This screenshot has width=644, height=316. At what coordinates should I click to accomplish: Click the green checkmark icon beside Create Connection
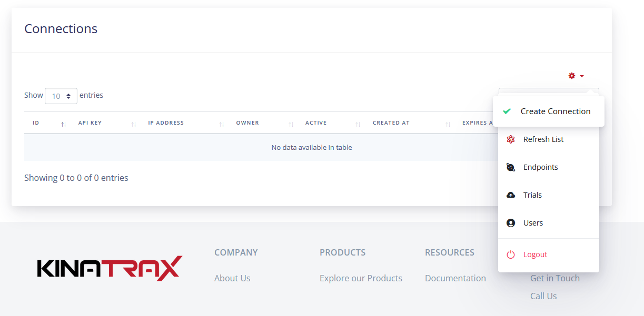507,111
